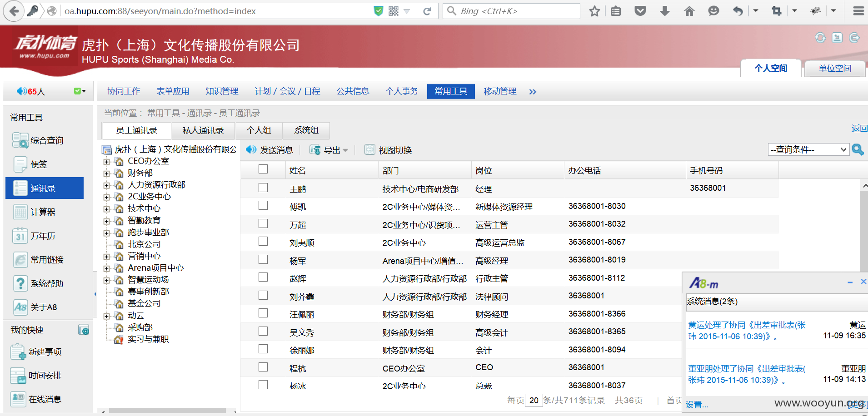This screenshot has width=868, height=416.
Task: Click QR code icon in address bar
Action: pos(394,11)
